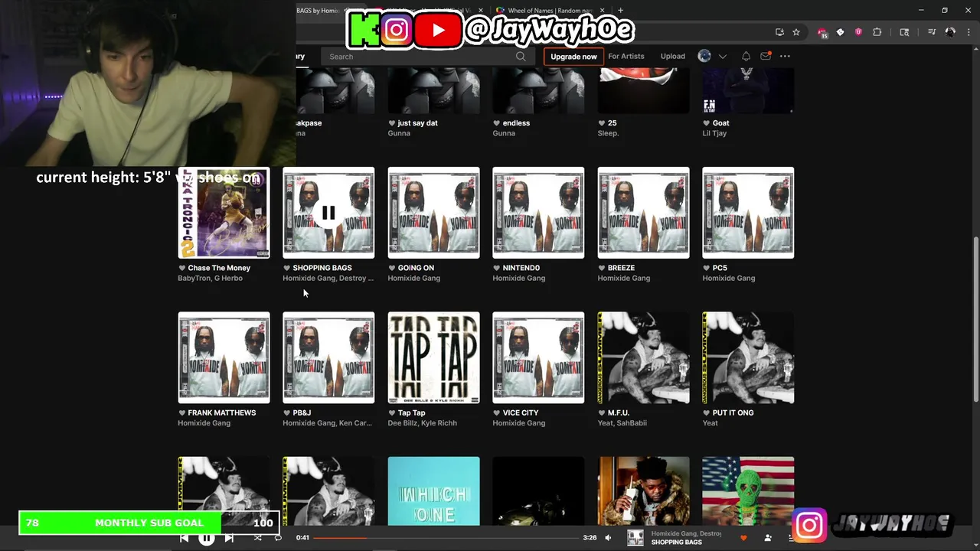Like the track PC5
Viewport: 980px width, 551px height.
(x=707, y=268)
